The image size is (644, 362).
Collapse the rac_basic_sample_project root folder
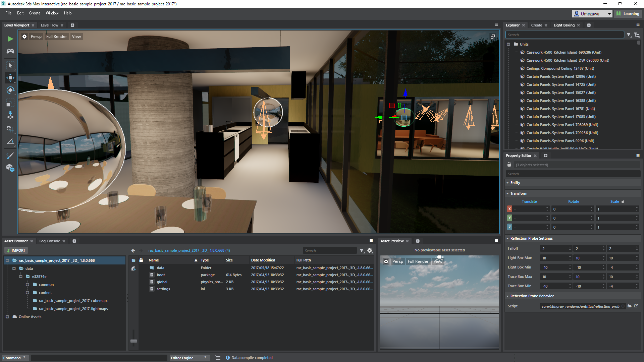click(x=7, y=260)
